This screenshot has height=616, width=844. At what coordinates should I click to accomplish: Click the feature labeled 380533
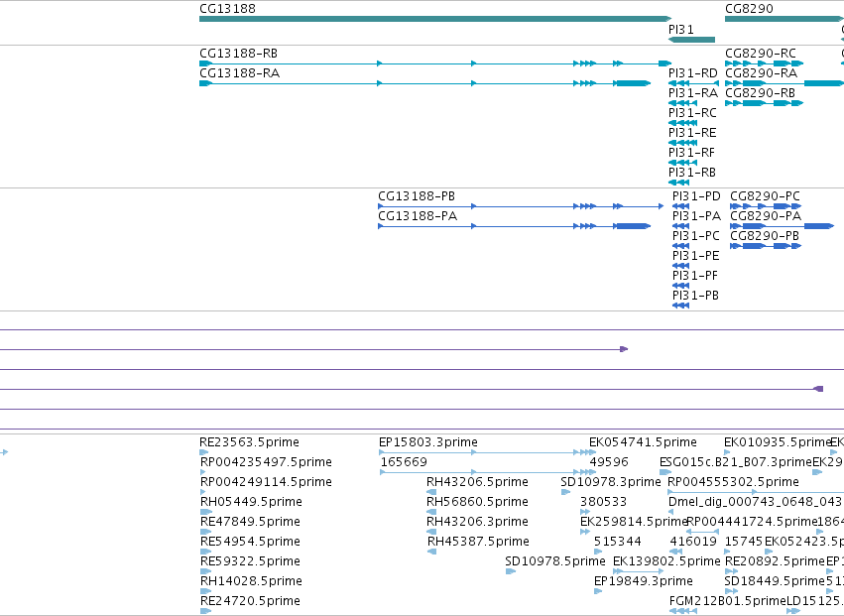(x=603, y=502)
